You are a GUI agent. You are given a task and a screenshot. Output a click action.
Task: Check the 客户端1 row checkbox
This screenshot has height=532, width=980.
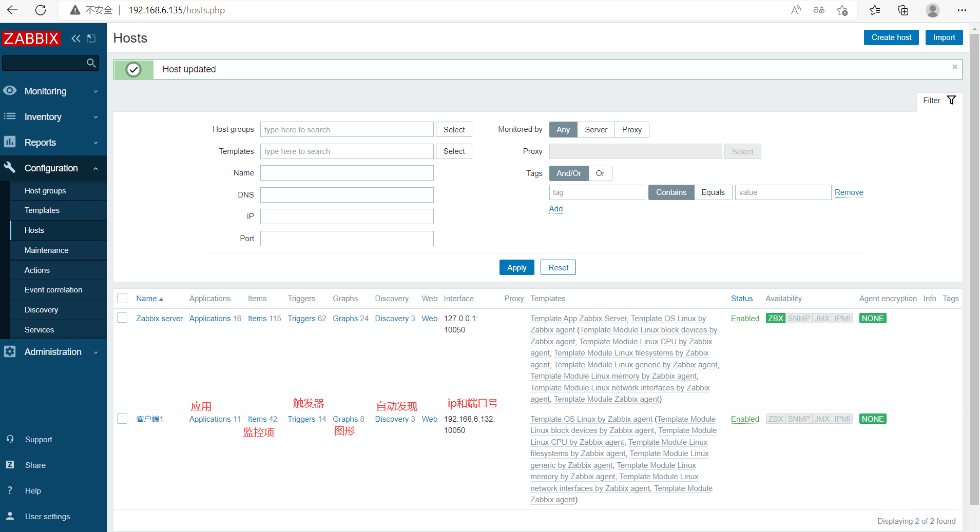tap(122, 419)
